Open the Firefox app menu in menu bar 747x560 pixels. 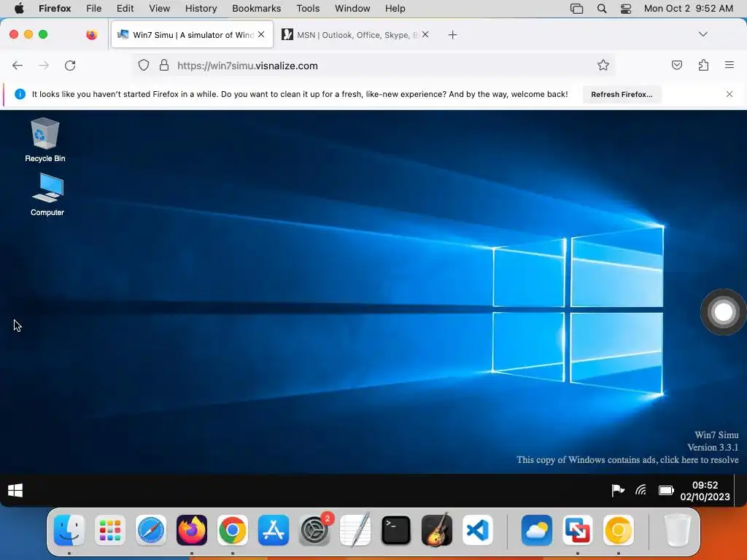pos(55,9)
